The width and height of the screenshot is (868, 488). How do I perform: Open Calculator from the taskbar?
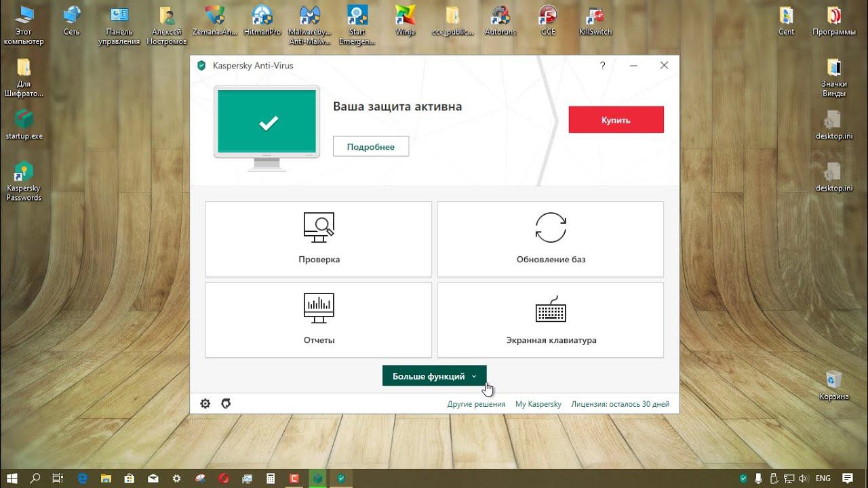[x=271, y=479]
